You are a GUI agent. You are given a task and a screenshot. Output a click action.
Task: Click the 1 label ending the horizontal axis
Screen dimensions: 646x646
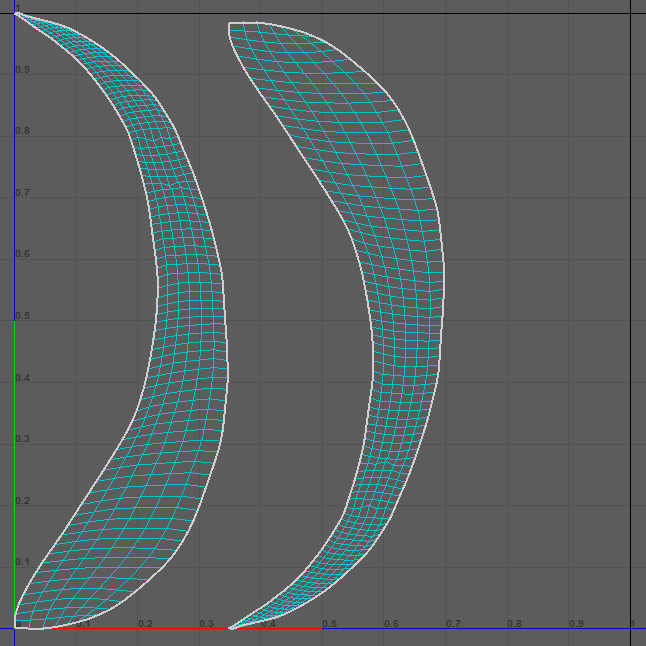tap(633, 623)
